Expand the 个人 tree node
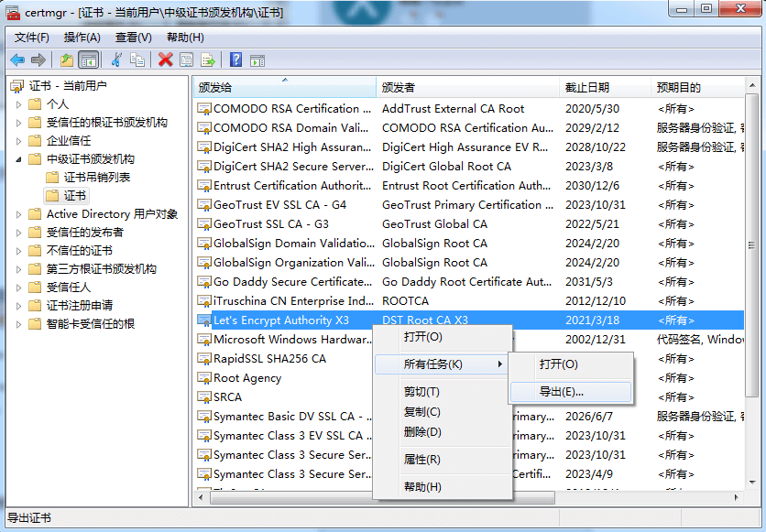The width and height of the screenshot is (766, 532). coord(18,104)
